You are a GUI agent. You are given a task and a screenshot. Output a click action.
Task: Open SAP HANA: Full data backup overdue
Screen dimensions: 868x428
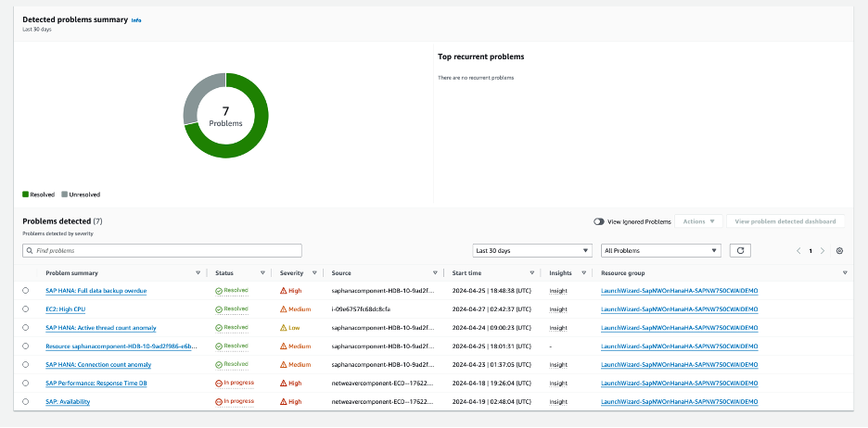[96, 291]
